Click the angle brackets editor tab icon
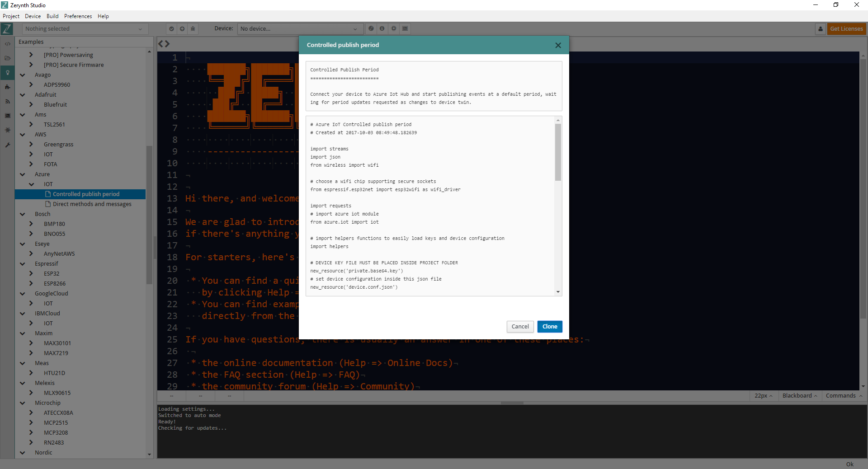Viewport: 868px width, 469px height. click(164, 44)
